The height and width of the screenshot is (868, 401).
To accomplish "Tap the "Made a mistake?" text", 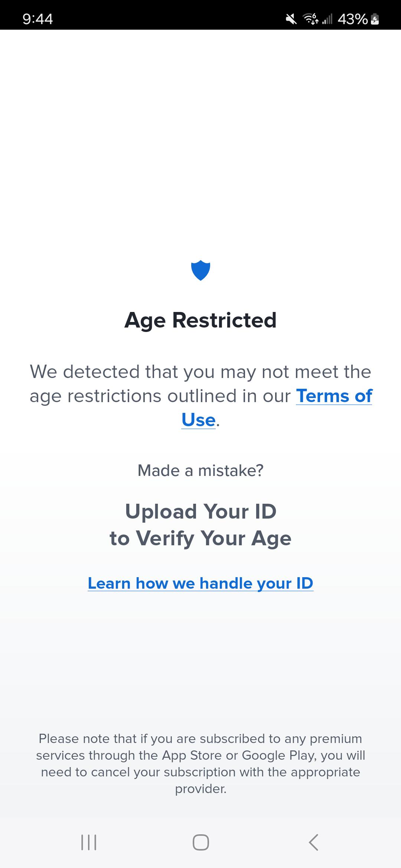I will click(x=200, y=470).
